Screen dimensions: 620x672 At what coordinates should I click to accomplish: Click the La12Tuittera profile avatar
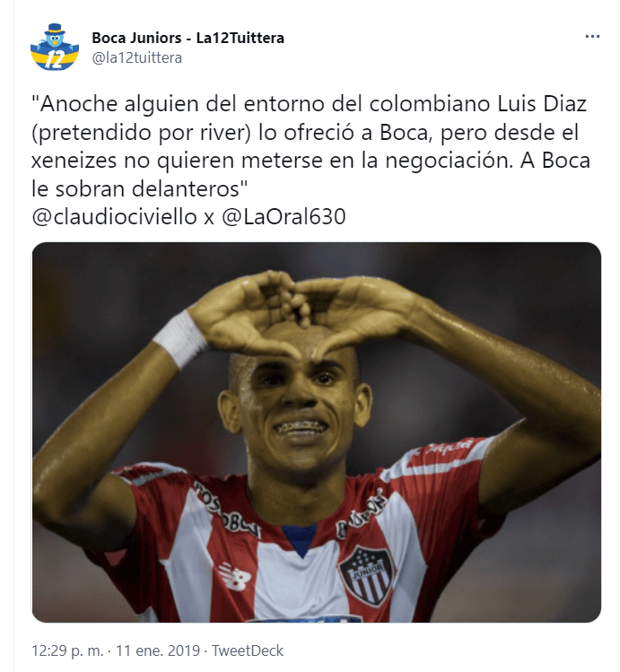point(55,48)
